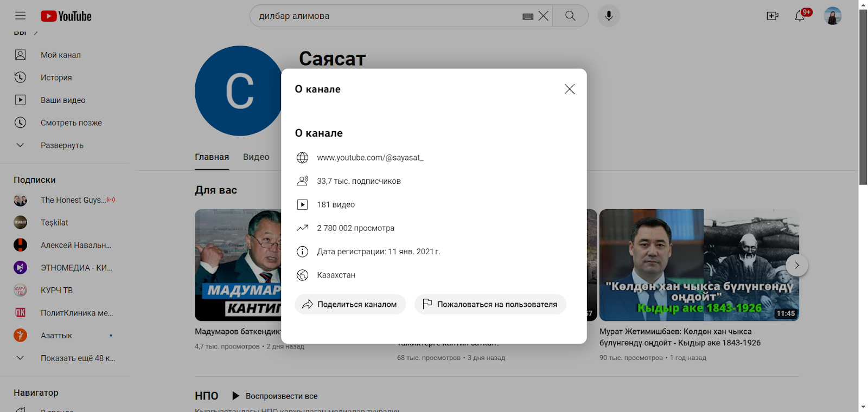868x412 pixels.
Task: Open 'Ваши видео' in the sidebar
Action: 63,100
